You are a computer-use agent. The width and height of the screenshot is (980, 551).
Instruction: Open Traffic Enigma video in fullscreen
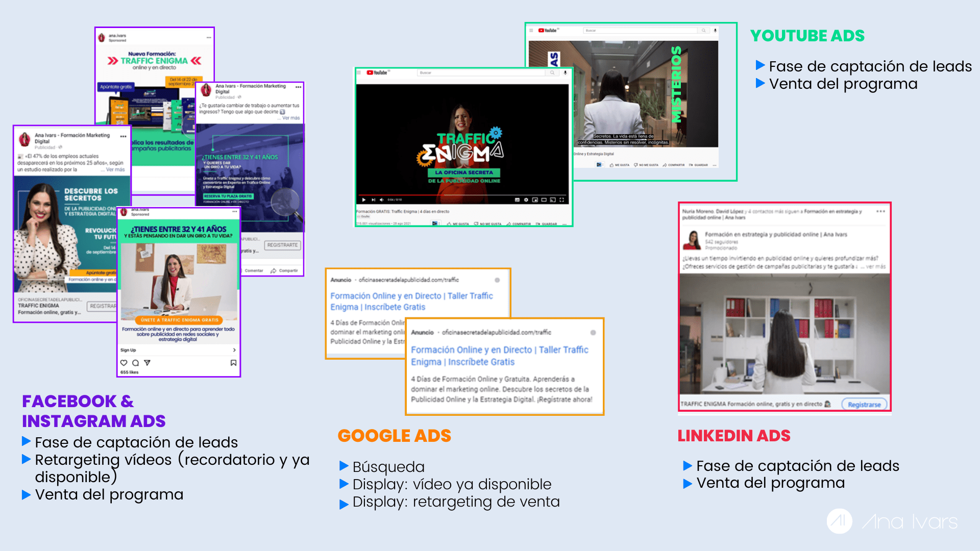[x=561, y=199]
